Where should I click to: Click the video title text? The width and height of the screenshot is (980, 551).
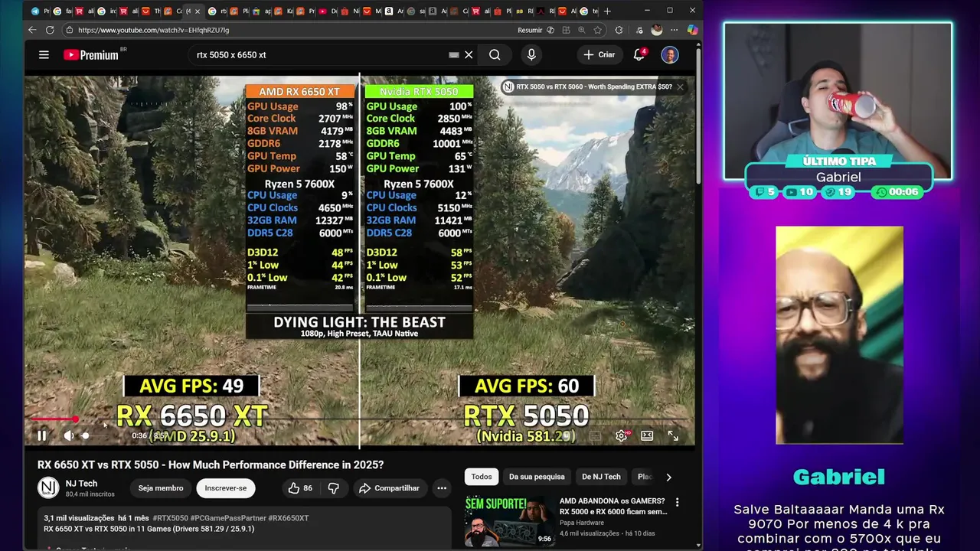pyautogui.click(x=211, y=465)
